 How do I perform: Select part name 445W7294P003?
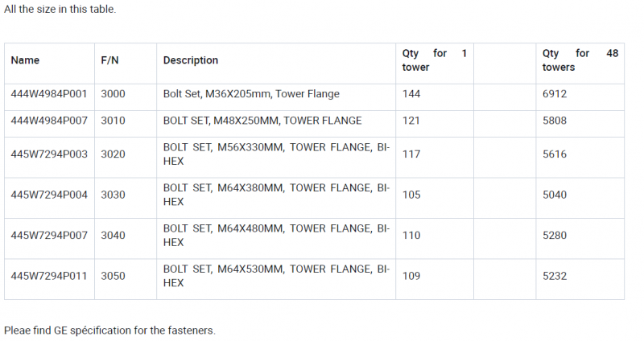point(48,154)
